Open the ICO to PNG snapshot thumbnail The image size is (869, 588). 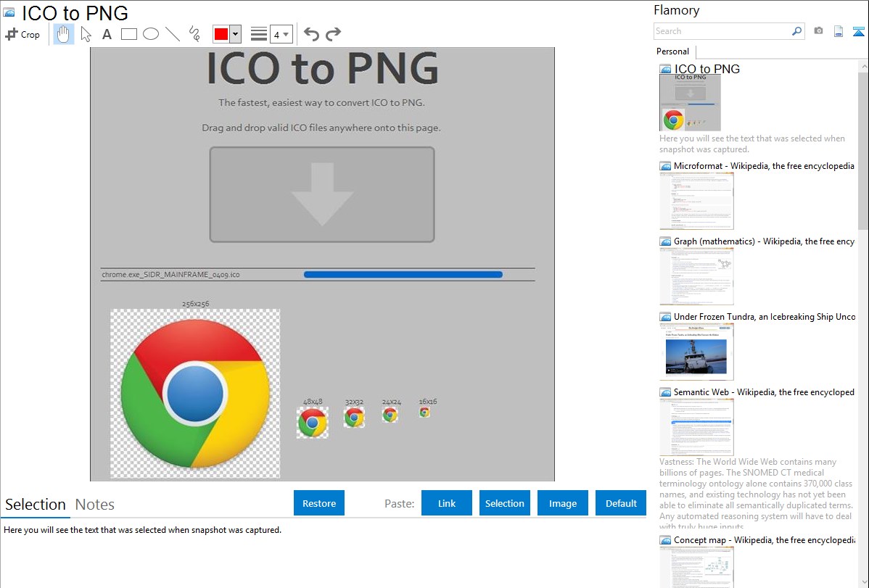pos(690,102)
